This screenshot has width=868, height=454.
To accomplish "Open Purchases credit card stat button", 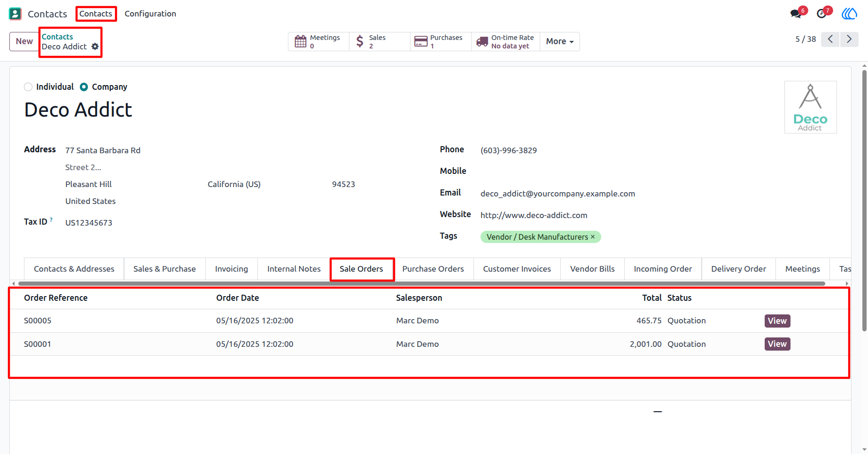I will [441, 41].
